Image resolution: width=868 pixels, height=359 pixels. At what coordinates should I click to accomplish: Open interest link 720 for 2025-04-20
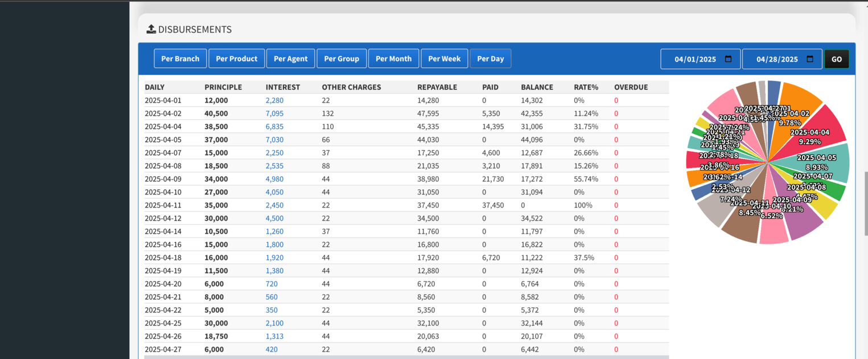[271, 284]
